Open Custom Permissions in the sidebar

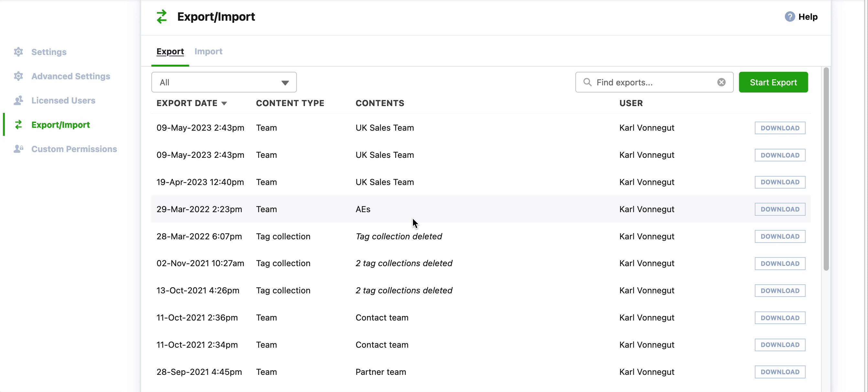click(74, 149)
